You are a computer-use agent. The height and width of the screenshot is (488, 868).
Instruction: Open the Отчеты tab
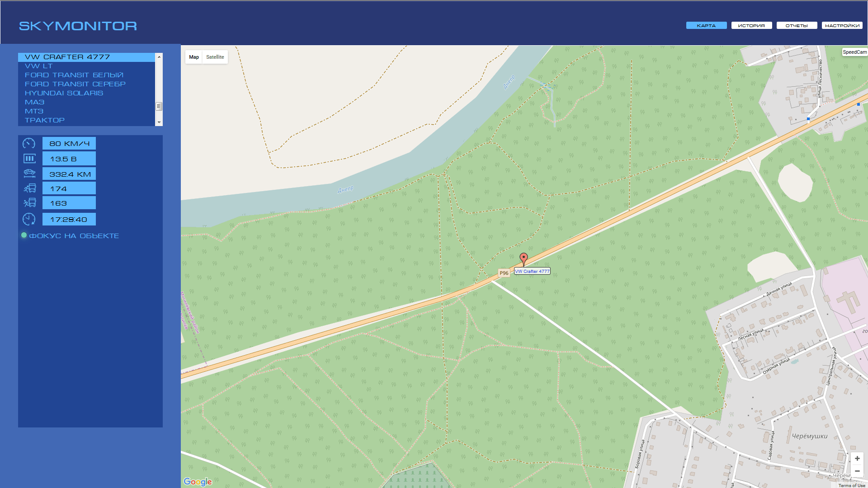[797, 25]
